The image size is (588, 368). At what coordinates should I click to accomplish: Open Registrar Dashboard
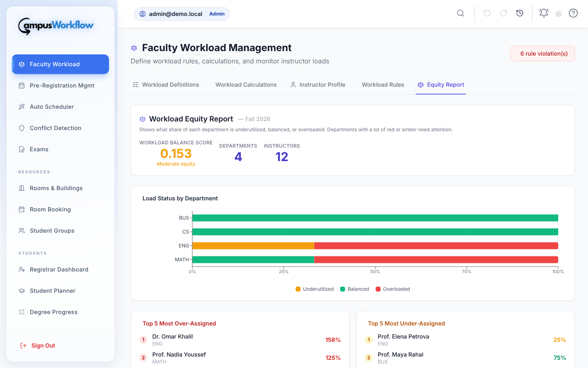tap(60, 269)
